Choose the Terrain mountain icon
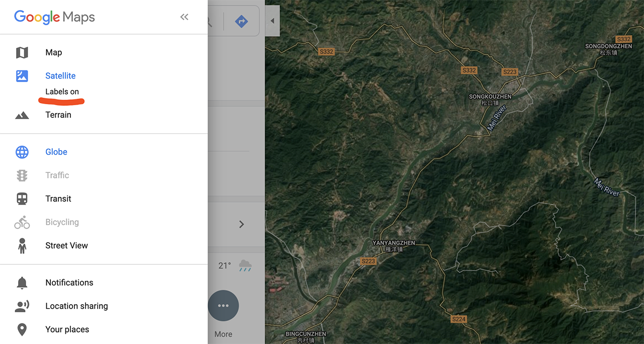Screen dimensions: 644x344 (x=22, y=115)
